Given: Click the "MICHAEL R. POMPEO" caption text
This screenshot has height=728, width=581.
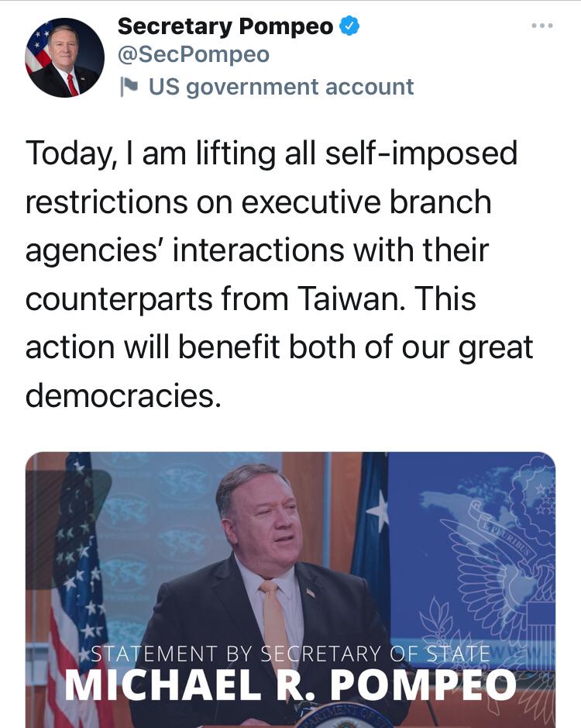Looking at the screenshot, I should [289, 686].
